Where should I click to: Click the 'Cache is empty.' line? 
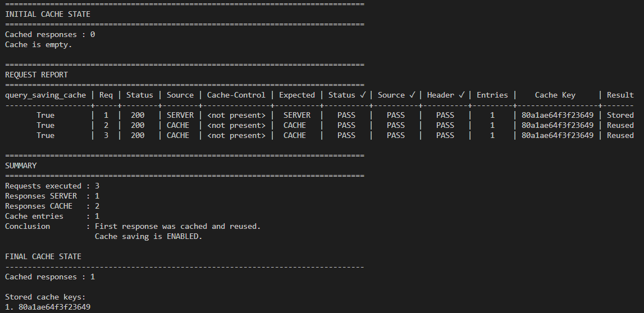click(39, 45)
